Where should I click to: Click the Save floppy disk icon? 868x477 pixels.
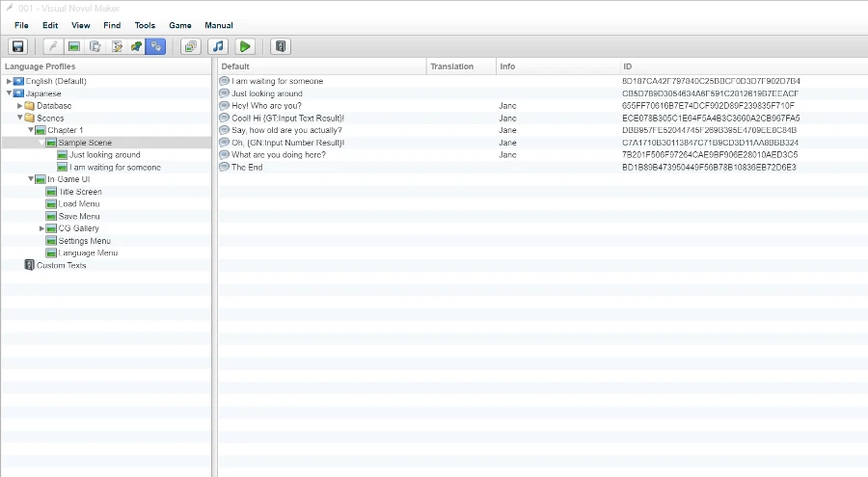(17, 46)
